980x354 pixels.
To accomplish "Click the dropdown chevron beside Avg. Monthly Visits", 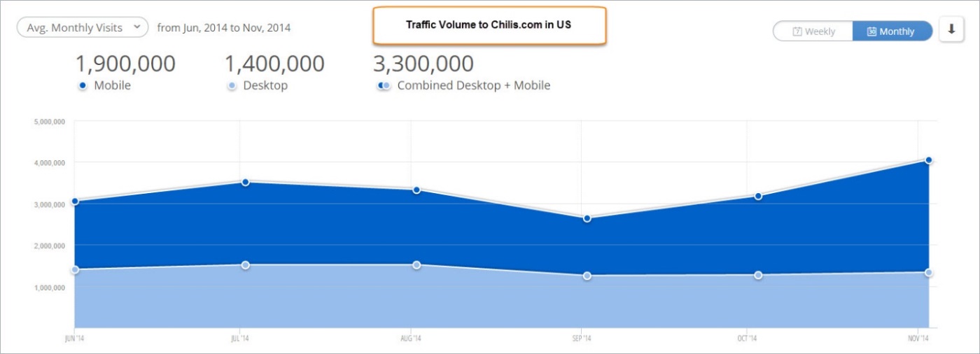I will (136, 27).
